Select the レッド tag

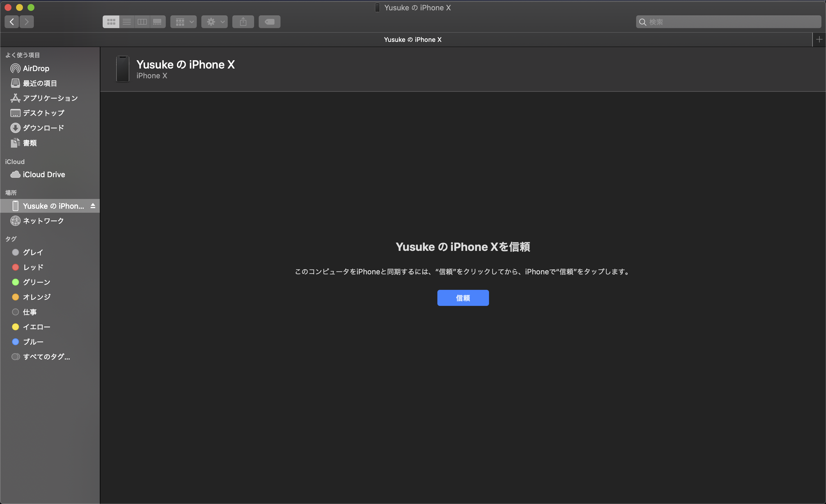point(50,267)
